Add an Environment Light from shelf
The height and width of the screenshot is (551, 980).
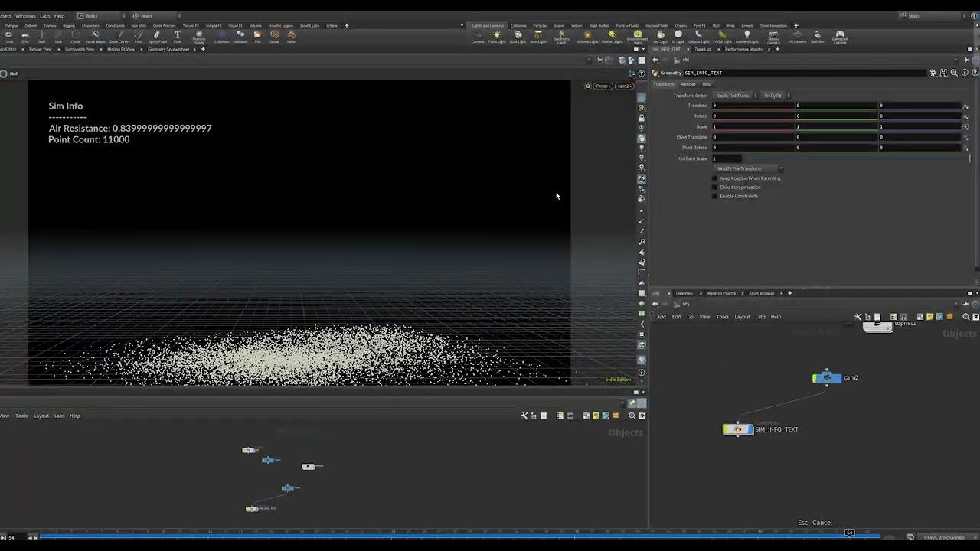[x=638, y=37]
